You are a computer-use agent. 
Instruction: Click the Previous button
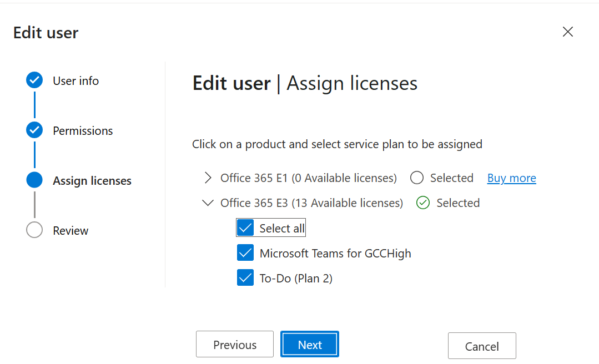(x=235, y=344)
